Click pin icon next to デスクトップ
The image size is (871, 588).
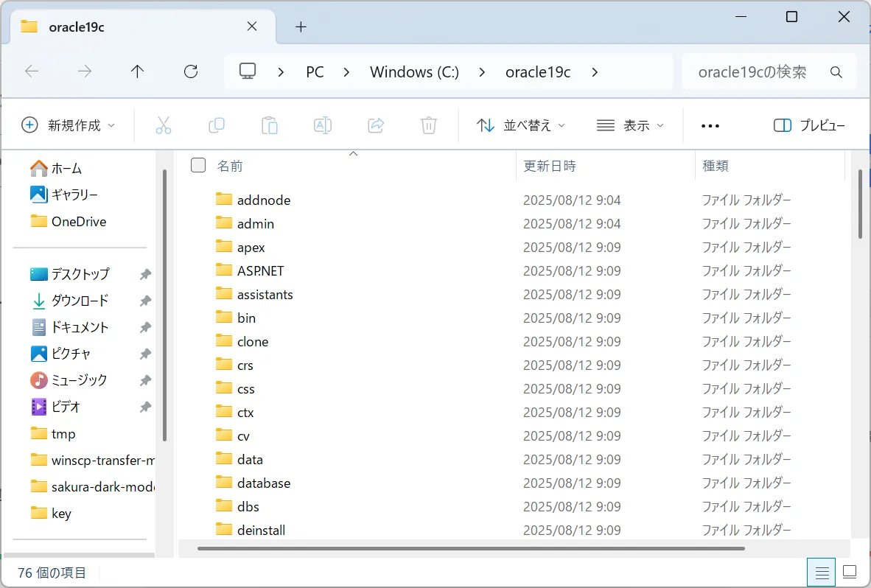[145, 274]
